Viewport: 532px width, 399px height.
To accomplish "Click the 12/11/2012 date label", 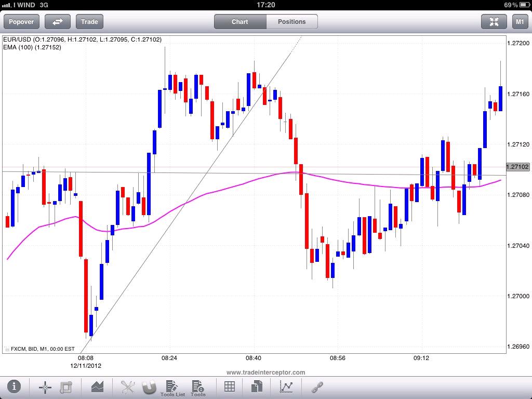I will (x=86, y=366).
